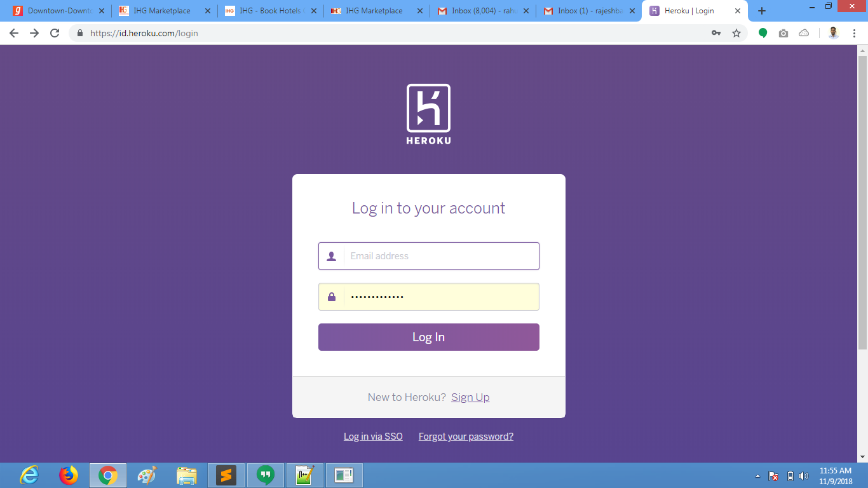This screenshot has height=488, width=868.
Task: Launch Sublime Text from the taskbar
Action: [x=226, y=475]
